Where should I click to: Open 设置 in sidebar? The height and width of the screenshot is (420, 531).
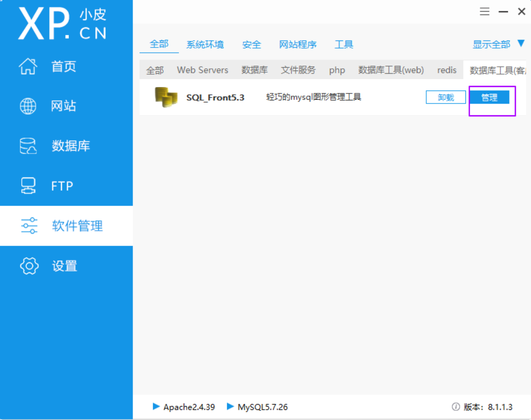click(x=64, y=266)
